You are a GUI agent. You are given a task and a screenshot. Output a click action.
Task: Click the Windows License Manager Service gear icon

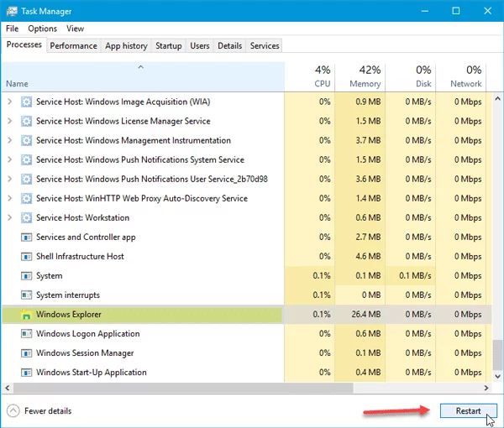[x=26, y=121]
